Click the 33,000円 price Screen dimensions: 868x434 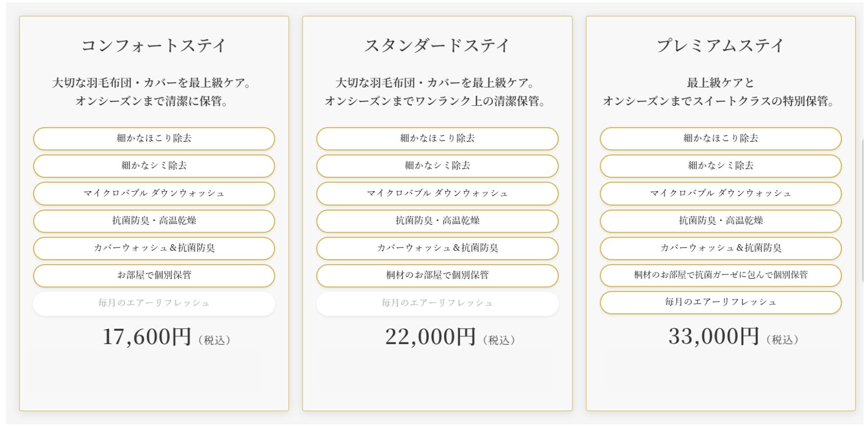click(714, 336)
